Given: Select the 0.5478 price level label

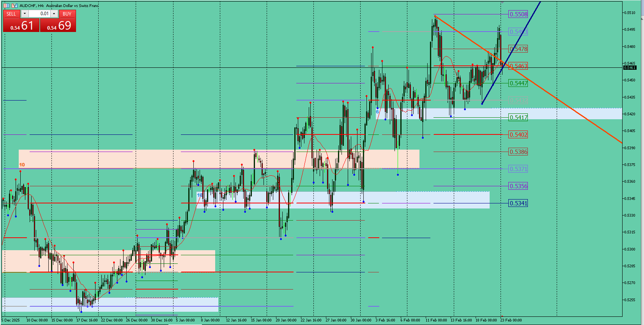Looking at the screenshot, I should [518, 49].
